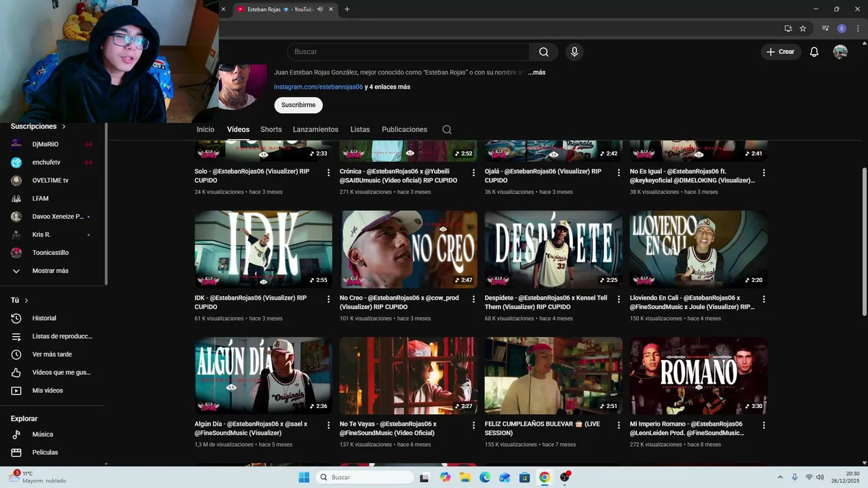Open 'FELIZ CUMPLEAÑOS BULEVAR' video title
This screenshot has height=488, width=868.
point(542,428)
